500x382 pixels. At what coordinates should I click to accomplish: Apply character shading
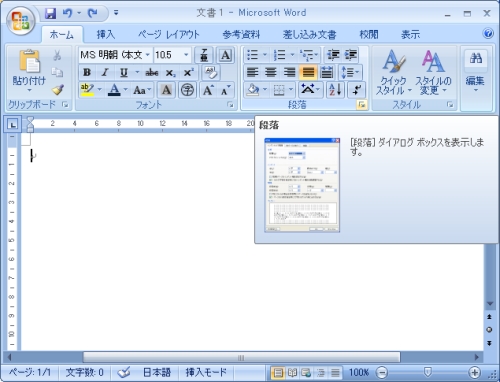coord(166,90)
